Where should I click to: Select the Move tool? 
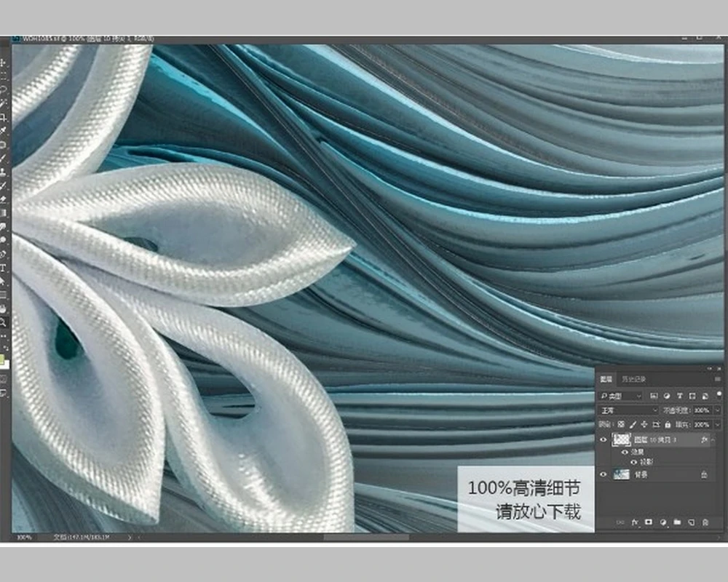pos(4,62)
